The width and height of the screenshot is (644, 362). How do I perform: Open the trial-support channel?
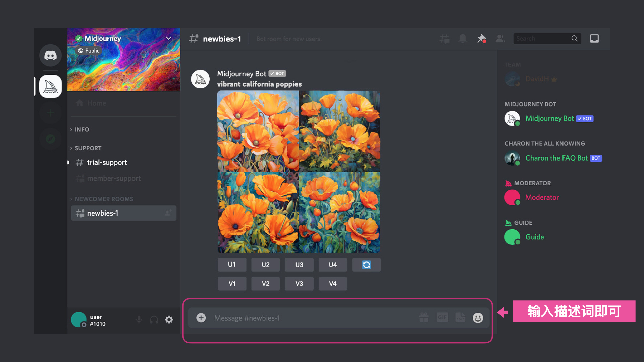[107, 163]
